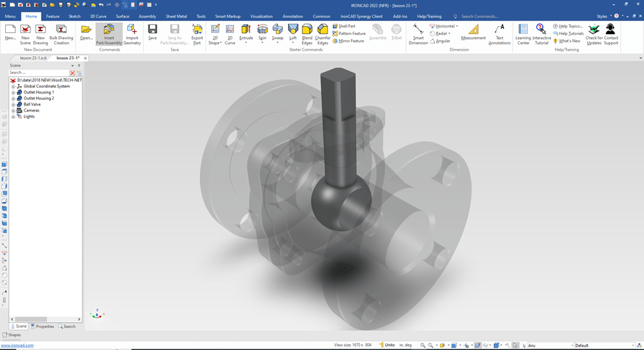Expand the Cameras tree node
The width and height of the screenshot is (644, 350).
(x=13, y=110)
